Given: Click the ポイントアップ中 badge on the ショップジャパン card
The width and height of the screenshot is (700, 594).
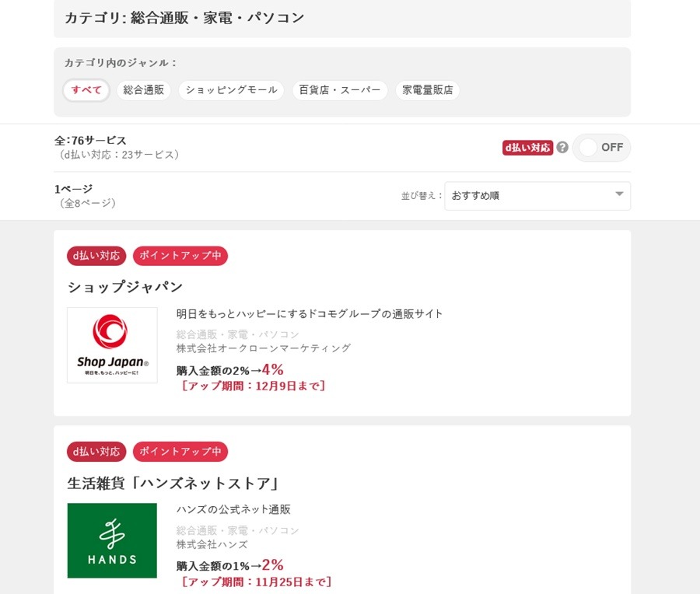Looking at the screenshot, I should point(180,256).
